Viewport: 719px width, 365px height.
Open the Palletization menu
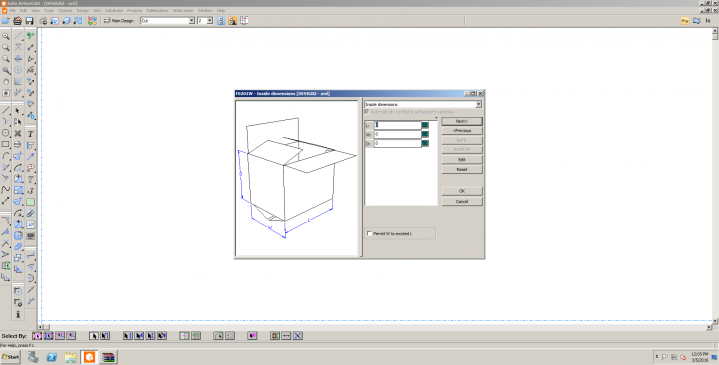point(157,10)
